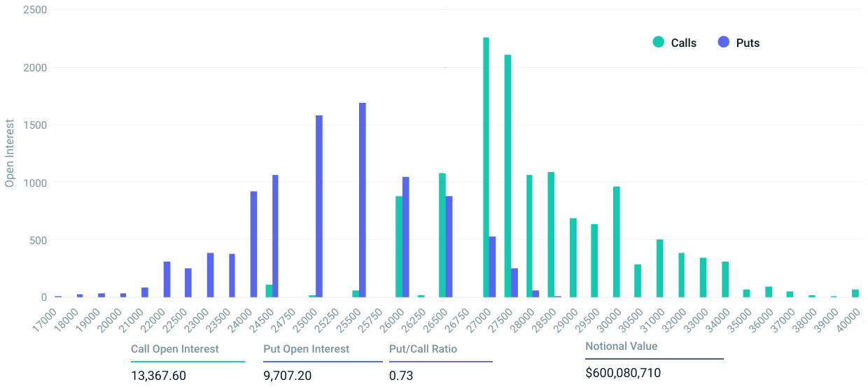Screen dimensions: 868x389
Task: Click the green Calls legend dot
Action: [658, 42]
